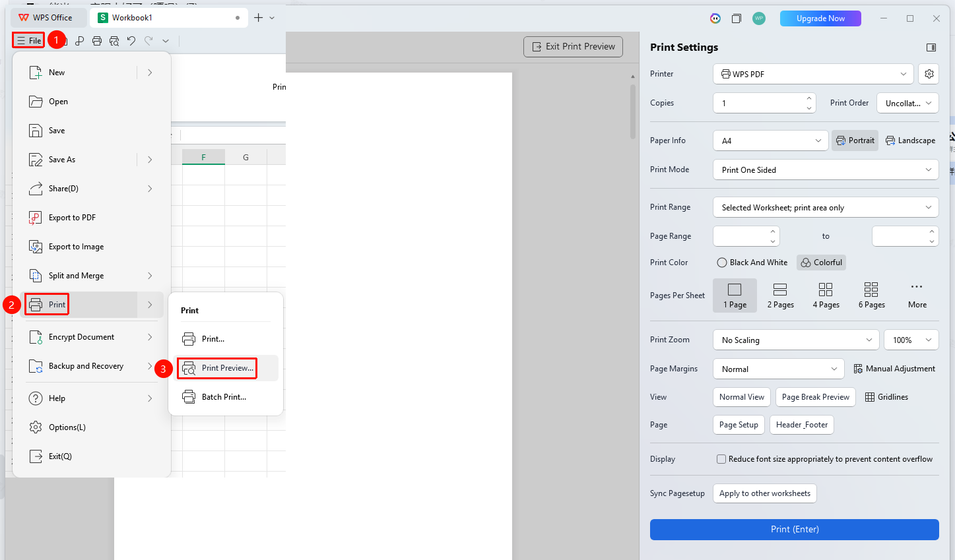Viewport: 955px width, 560px height.
Task: Open the WPS AI assistant icon
Action: tap(715, 18)
